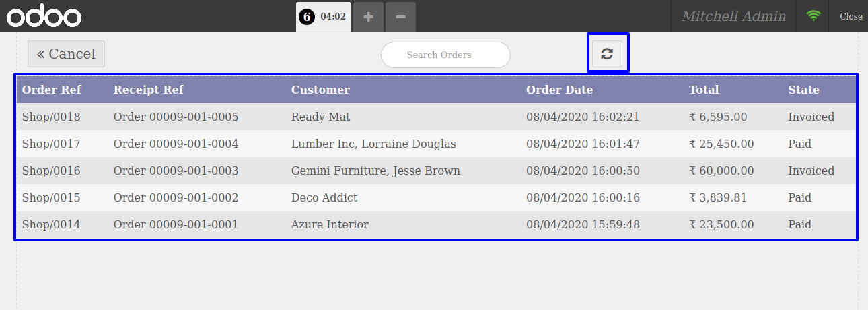868x310 pixels.
Task: Focus the Search Orders field
Action: [x=445, y=55]
